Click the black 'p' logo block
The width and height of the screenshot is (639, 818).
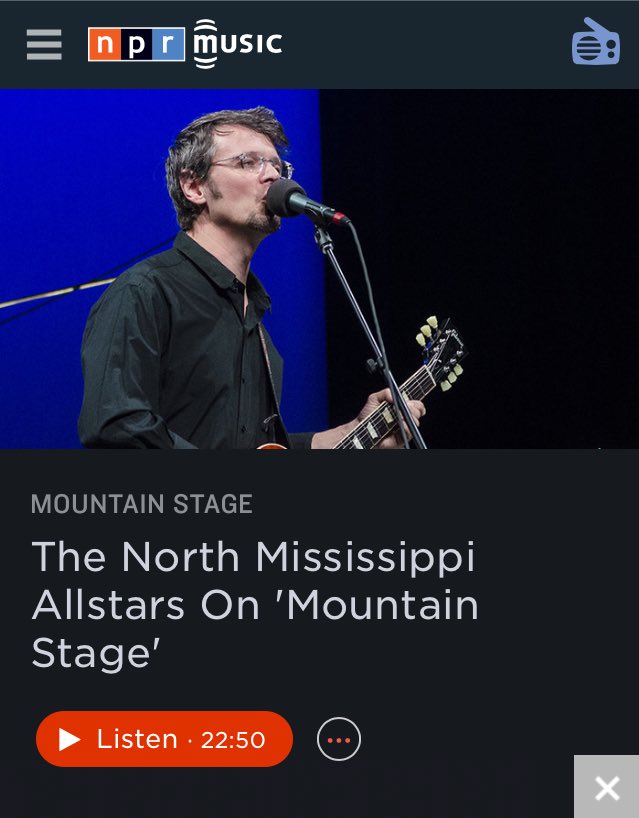(x=136, y=44)
